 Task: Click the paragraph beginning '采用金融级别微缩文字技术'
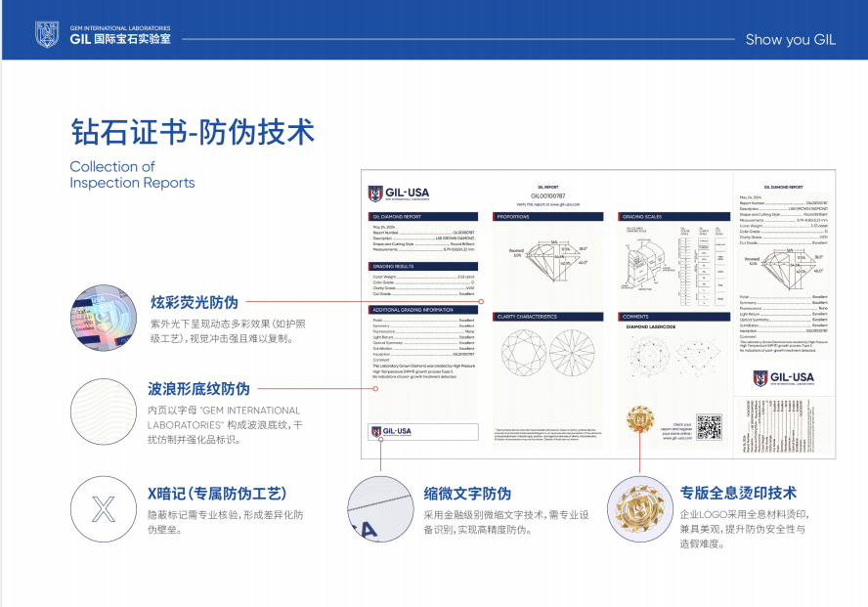pos(506,522)
